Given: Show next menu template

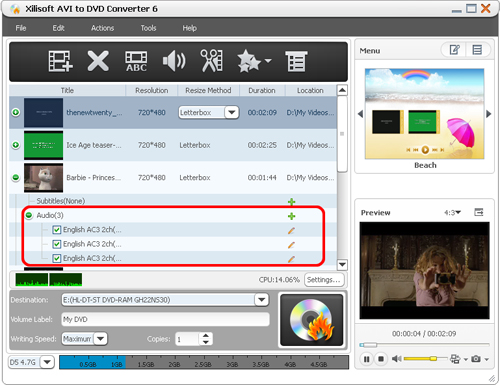Looking at the screenshot, I should click(x=488, y=114).
